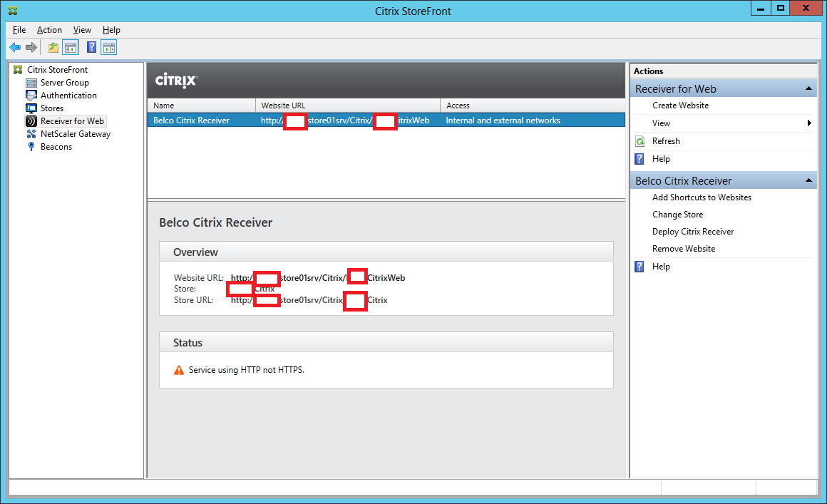Click the Belco Citrix Receiver details heading
The width and height of the screenshot is (827, 504).
[216, 222]
